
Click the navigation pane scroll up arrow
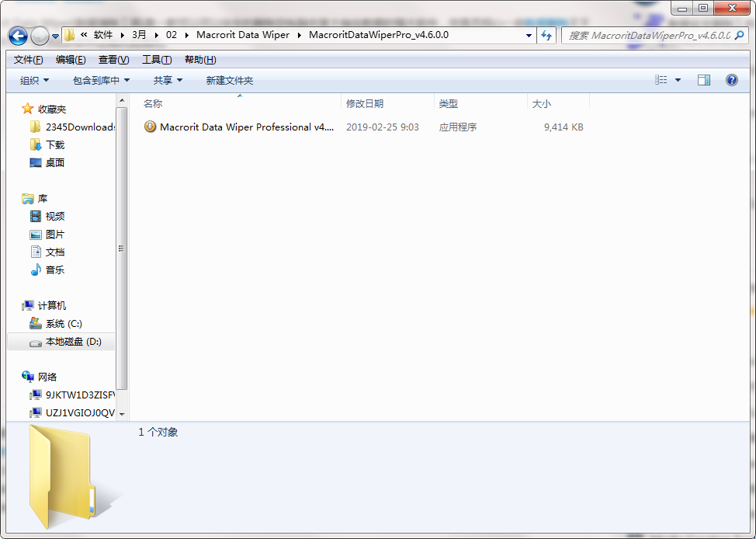point(122,100)
